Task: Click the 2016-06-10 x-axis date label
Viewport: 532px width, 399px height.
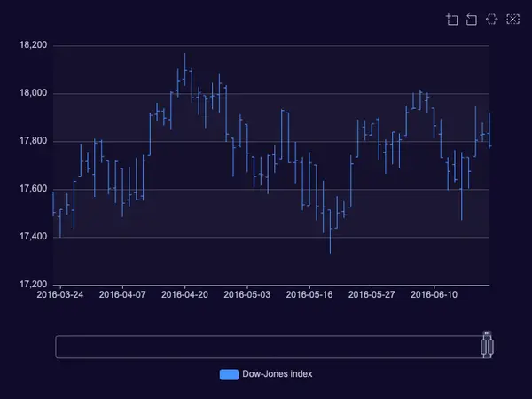Action: pyautogui.click(x=434, y=294)
